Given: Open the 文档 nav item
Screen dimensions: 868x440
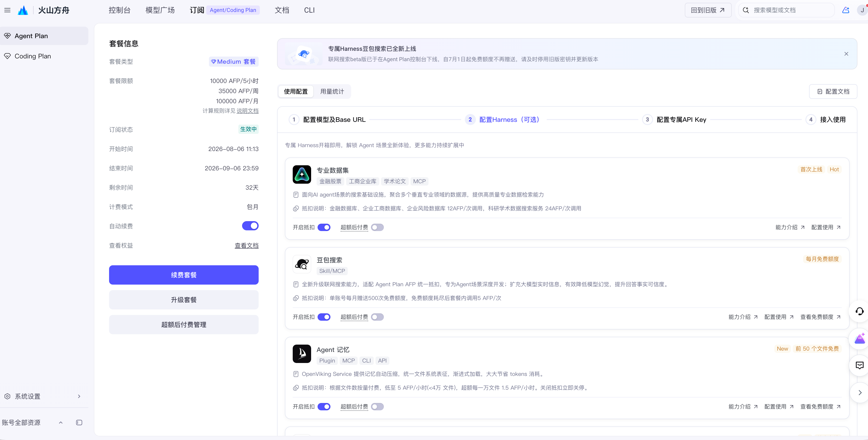Looking at the screenshot, I should (x=282, y=10).
